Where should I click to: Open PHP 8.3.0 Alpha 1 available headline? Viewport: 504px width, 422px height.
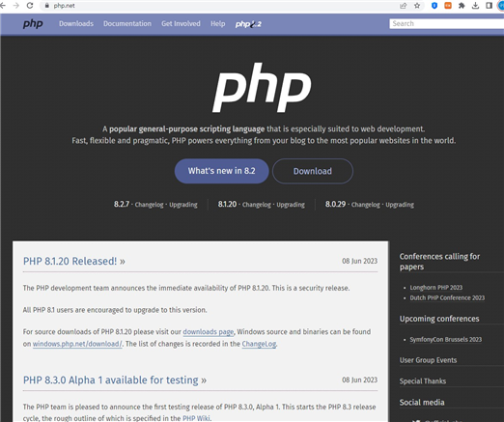tap(115, 380)
